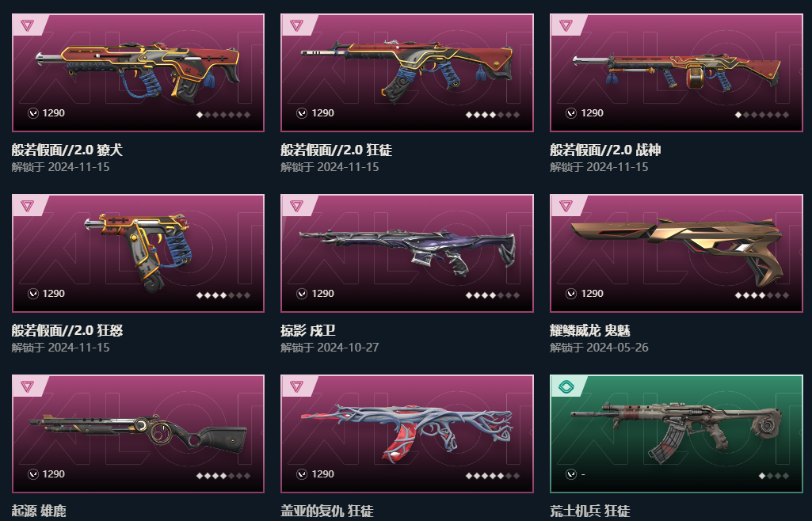This screenshot has width=812, height=521.
Task: Click the pink tier icon on 般若假面//2.0 獠犬 card
Action: pyautogui.click(x=28, y=25)
